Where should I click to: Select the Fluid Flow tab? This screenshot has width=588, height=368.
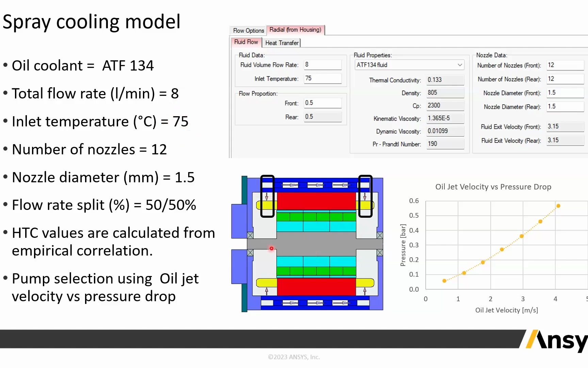pos(246,42)
